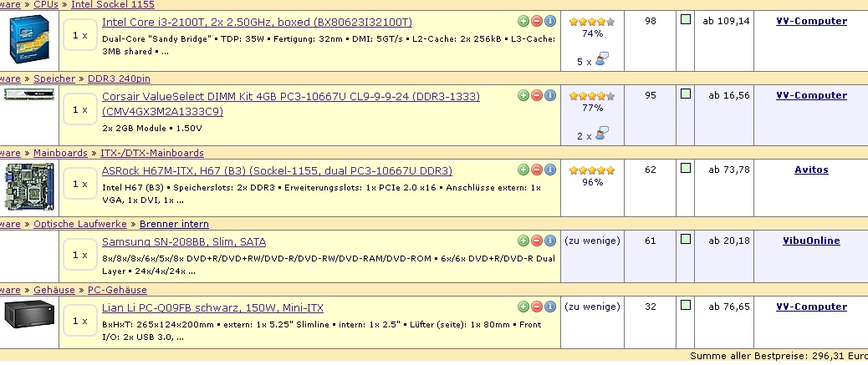Open Speicher breadcrumb category
This screenshot has width=868, height=365.
54,79
